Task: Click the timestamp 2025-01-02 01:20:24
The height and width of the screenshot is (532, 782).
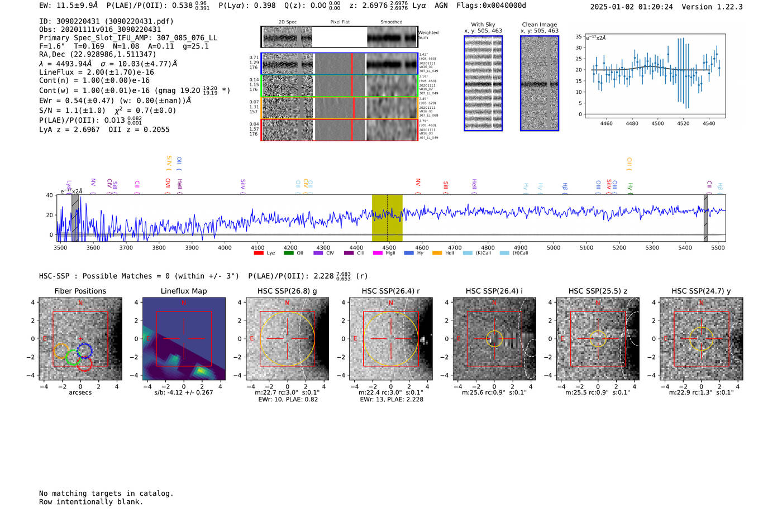Action: [632, 7]
